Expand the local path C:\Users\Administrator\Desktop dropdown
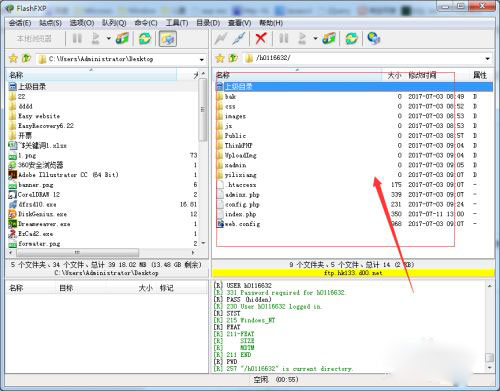 coord(202,60)
